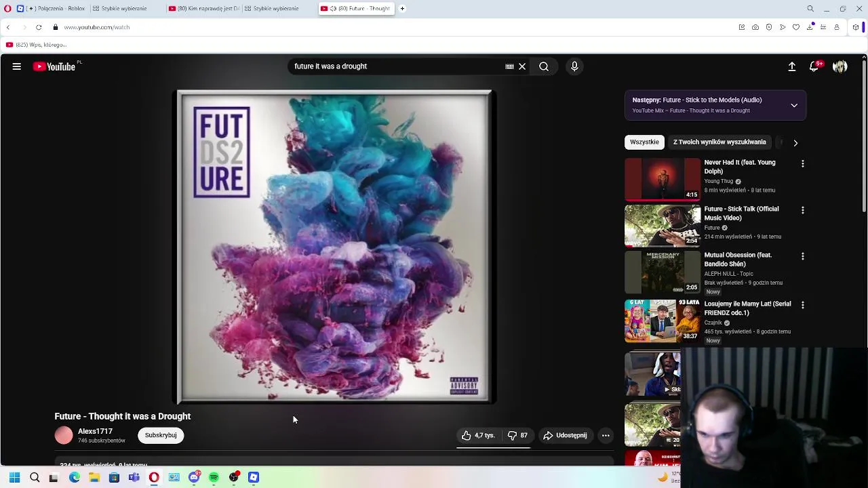Play Mutual Obsession thumbnail
Image resolution: width=868 pixels, height=488 pixels.
coord(663,272)
